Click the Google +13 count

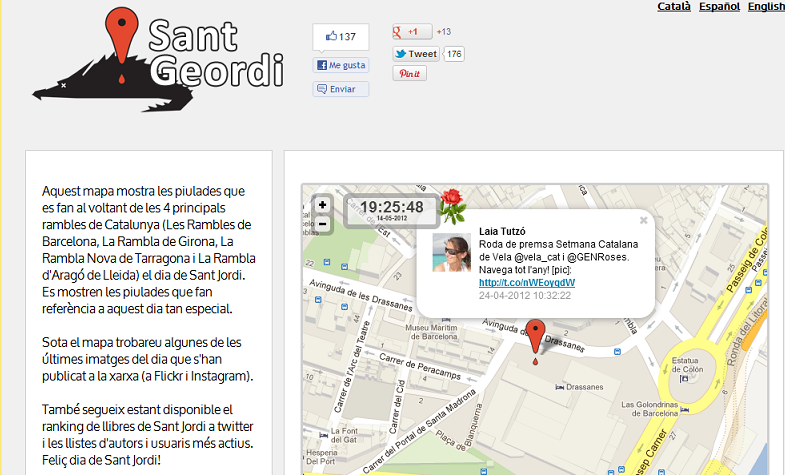(x=444, y=32)
